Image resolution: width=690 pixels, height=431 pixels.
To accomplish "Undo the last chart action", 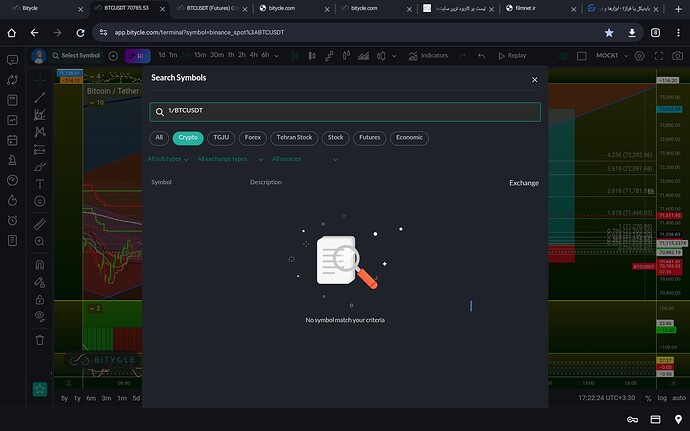I will (481, 56).
